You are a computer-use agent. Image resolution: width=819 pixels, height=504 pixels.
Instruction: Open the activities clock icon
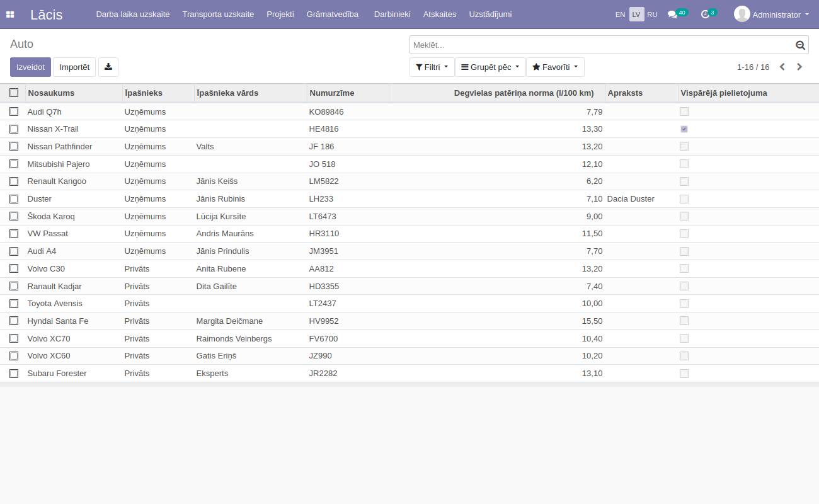pos(705,14)
